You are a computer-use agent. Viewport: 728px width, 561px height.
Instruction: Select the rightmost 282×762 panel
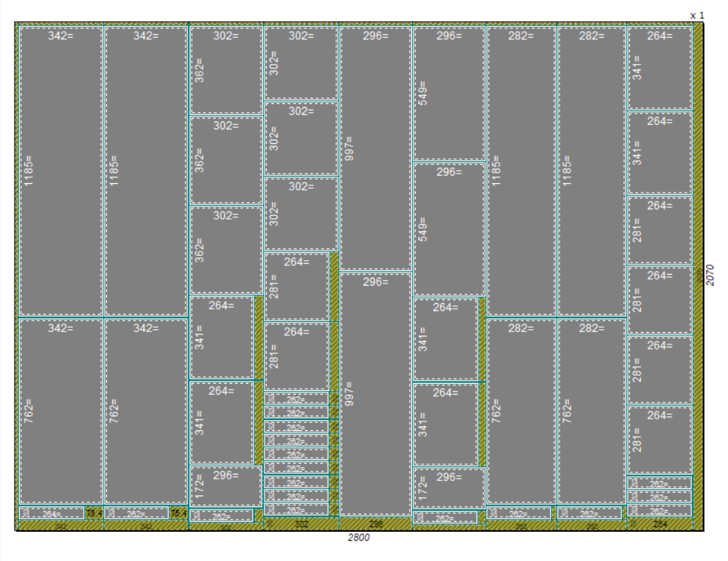(x=591, y=411)
